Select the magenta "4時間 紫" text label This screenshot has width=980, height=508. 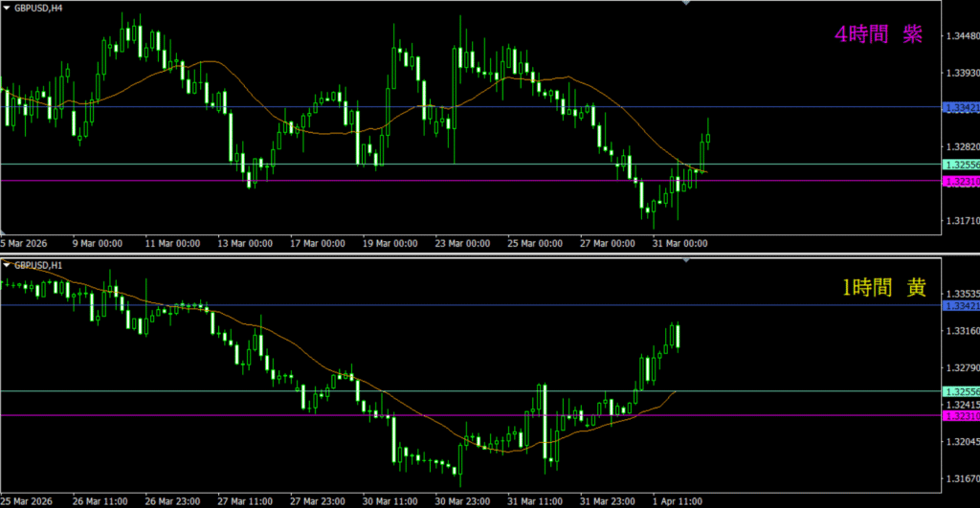879,34
